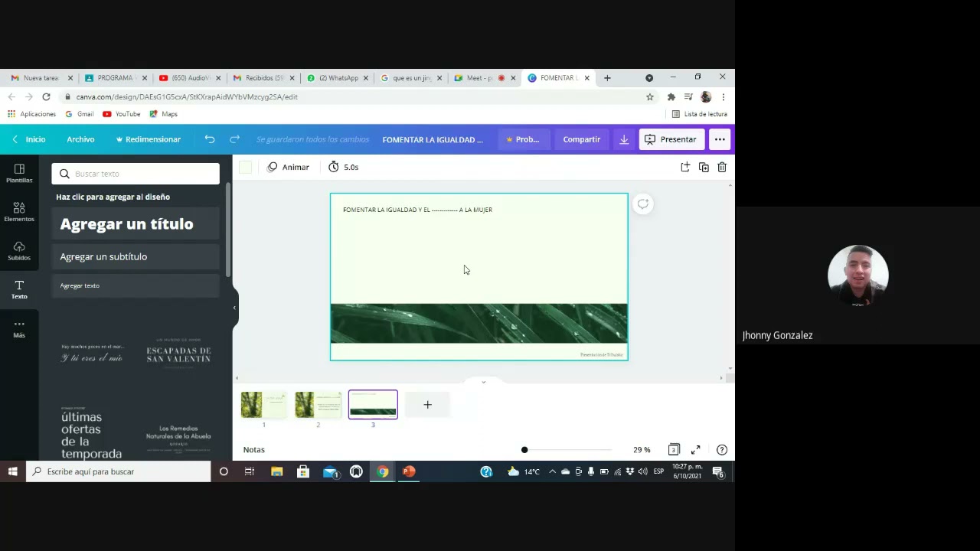The width and height of the screenshot is (980, 551).
Task: Click Agregar texto body option
Action: [136, 285]
